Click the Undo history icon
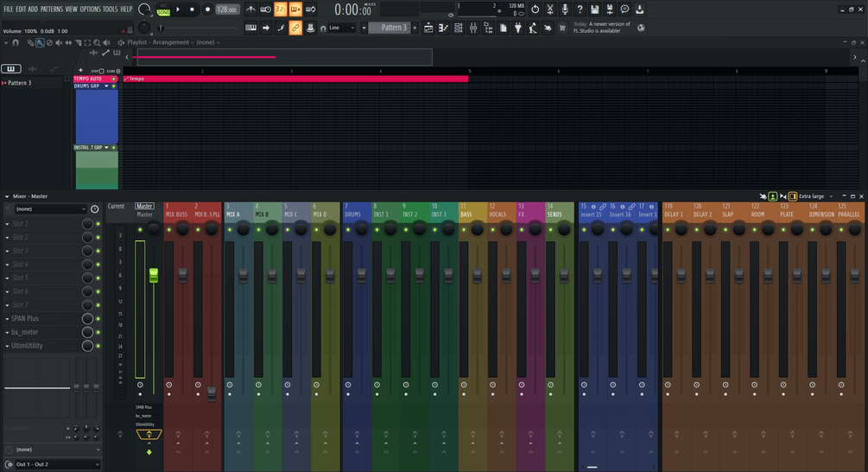This screenshot has width=868, height=472. click(x=535, y=10)
